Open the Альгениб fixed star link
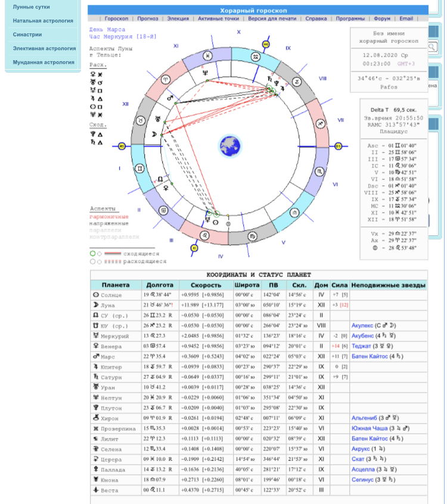Image resolution: width=447 pixels, height=504 pixels. pos(364,418)
